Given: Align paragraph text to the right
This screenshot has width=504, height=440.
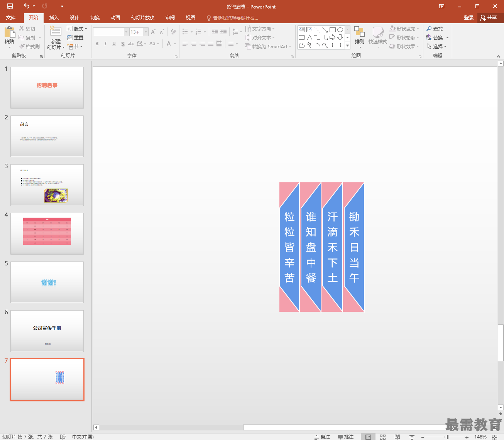Looking at the screenshot, I should [202, 44].
